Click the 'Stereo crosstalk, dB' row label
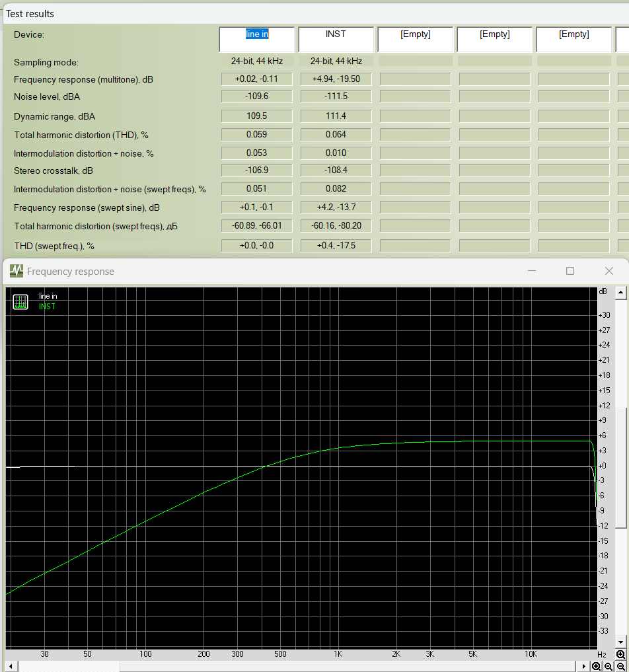 coord(53,170)
